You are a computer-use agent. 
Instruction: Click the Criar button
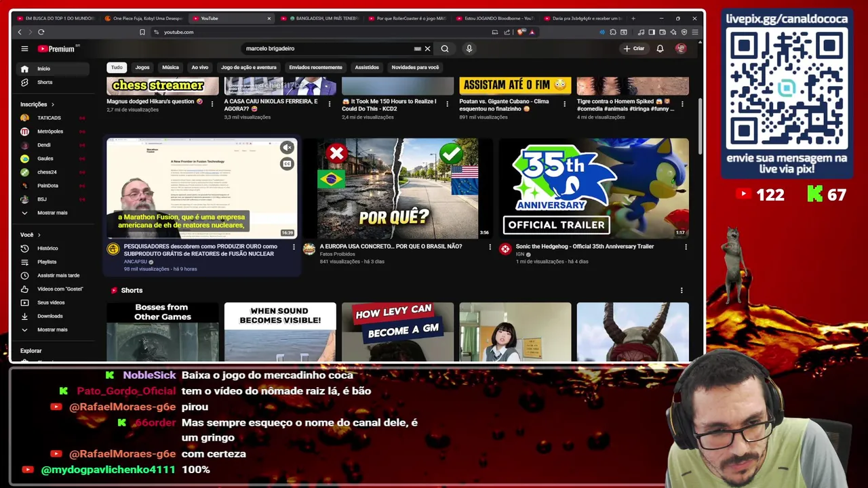[634, 49]
